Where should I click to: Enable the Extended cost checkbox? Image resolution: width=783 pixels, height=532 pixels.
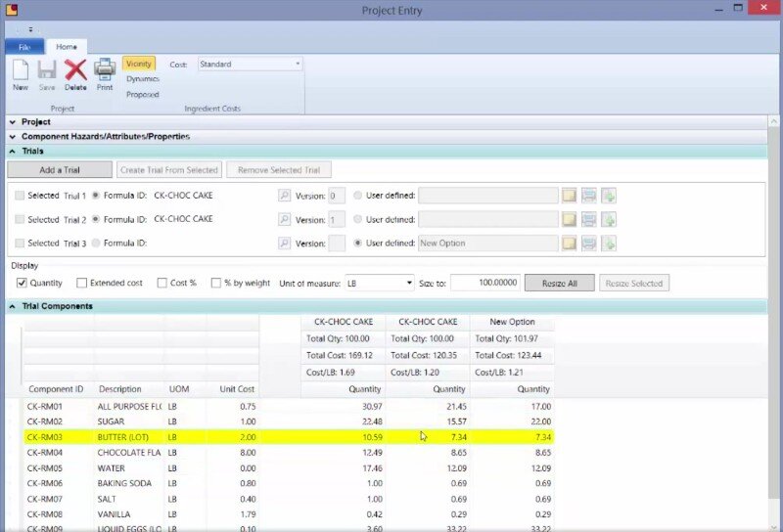(x=82, y=283)
